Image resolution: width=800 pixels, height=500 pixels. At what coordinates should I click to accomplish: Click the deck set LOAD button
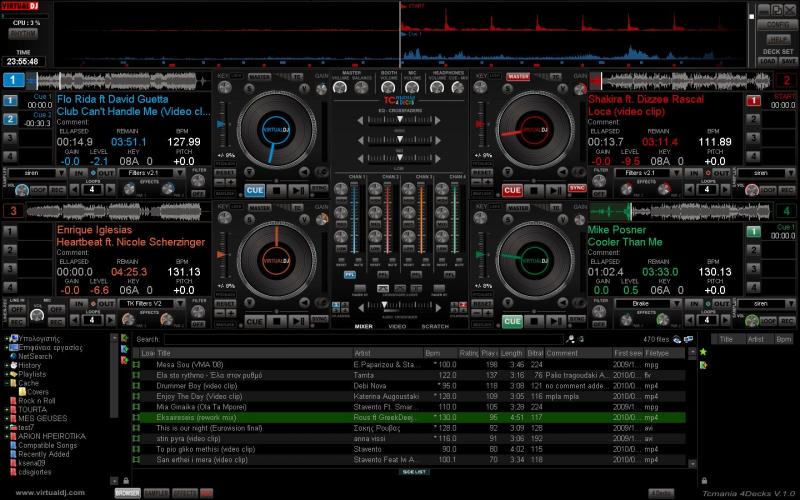click(x=767, y=61)
